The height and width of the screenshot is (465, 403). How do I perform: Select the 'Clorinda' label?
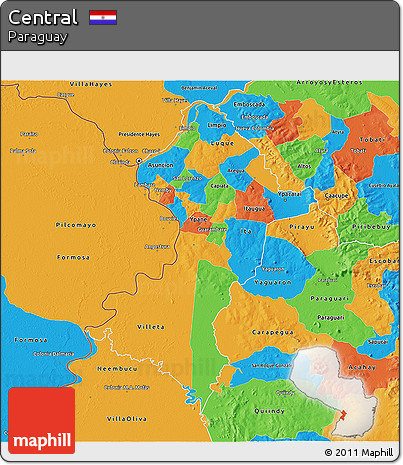point(120,162)
